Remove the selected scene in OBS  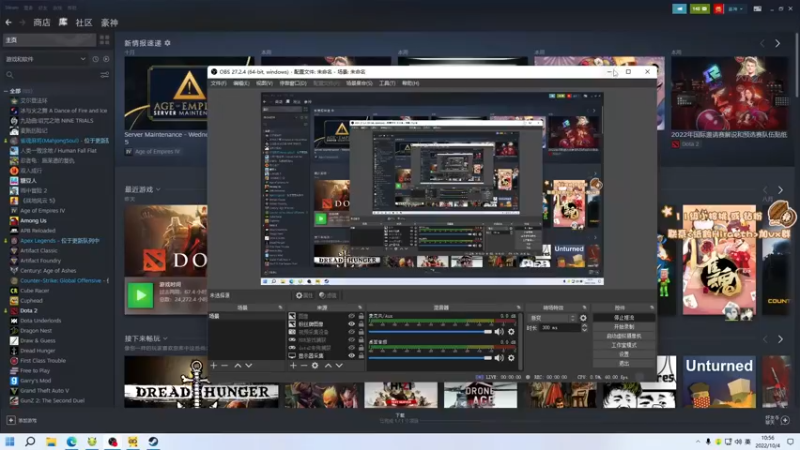[224, 365]
